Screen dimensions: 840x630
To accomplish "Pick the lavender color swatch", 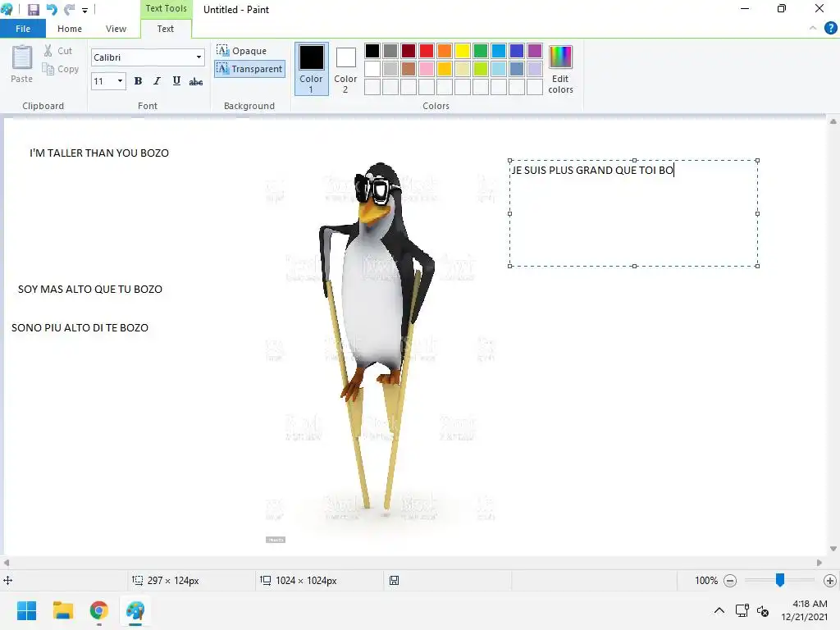I will click(x=535, y=69).
